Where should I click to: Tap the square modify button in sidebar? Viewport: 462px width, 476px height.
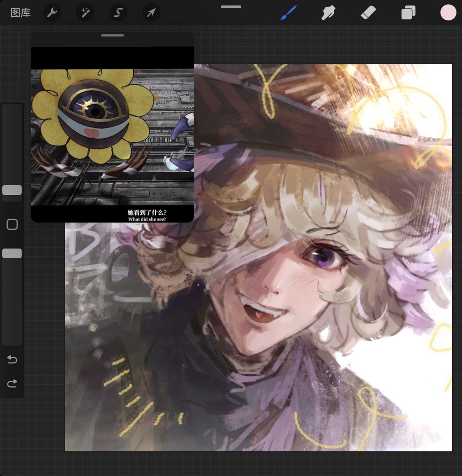point(12,225)
